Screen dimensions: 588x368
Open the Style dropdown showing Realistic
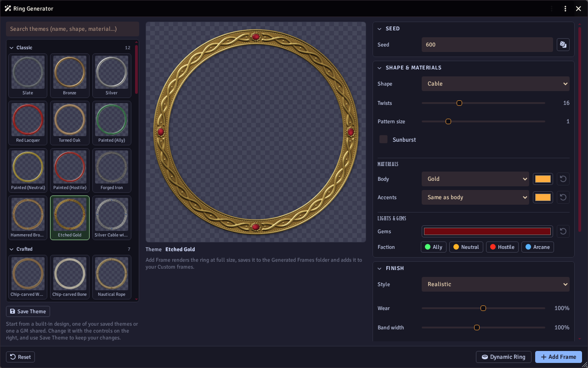[x=496, y=284]
